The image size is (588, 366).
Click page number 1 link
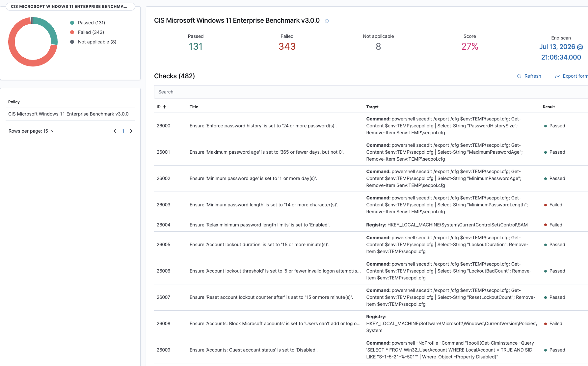click(x=123, y=131)
